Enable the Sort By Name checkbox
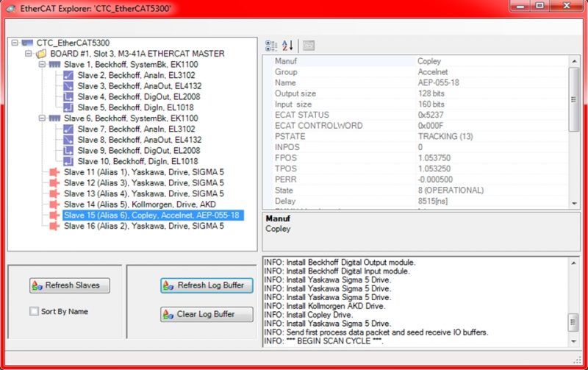Screen dimensions: 588x370 (34, 311)
